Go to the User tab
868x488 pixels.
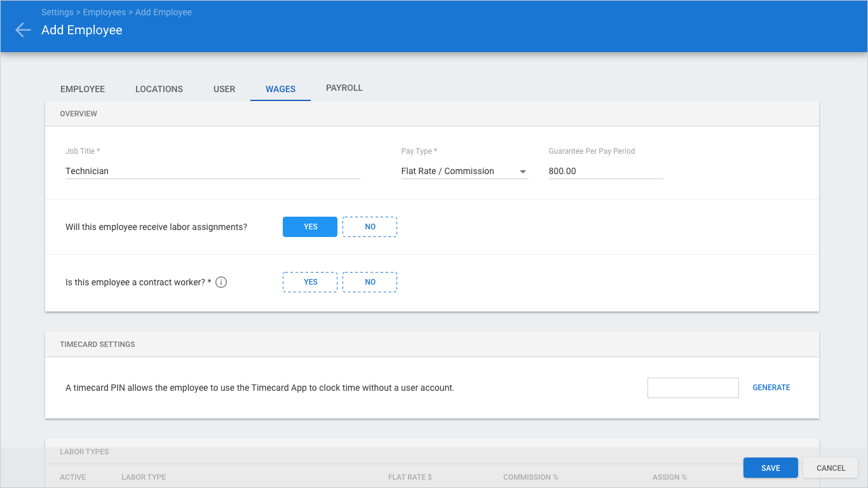[x=224, y=89]
